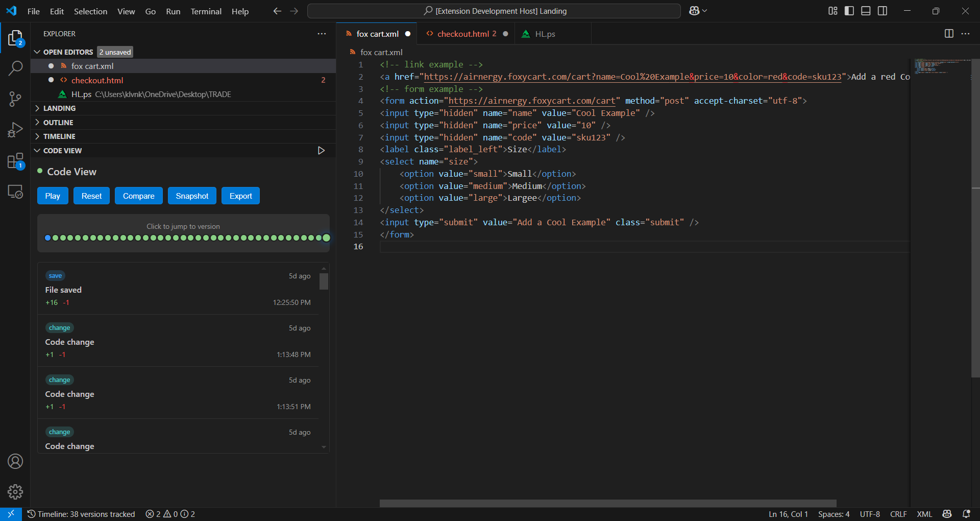The width and height of the screenshot is (980, 521).
Task: Jump to first blue version dot
Action: [x=48, y=238]
